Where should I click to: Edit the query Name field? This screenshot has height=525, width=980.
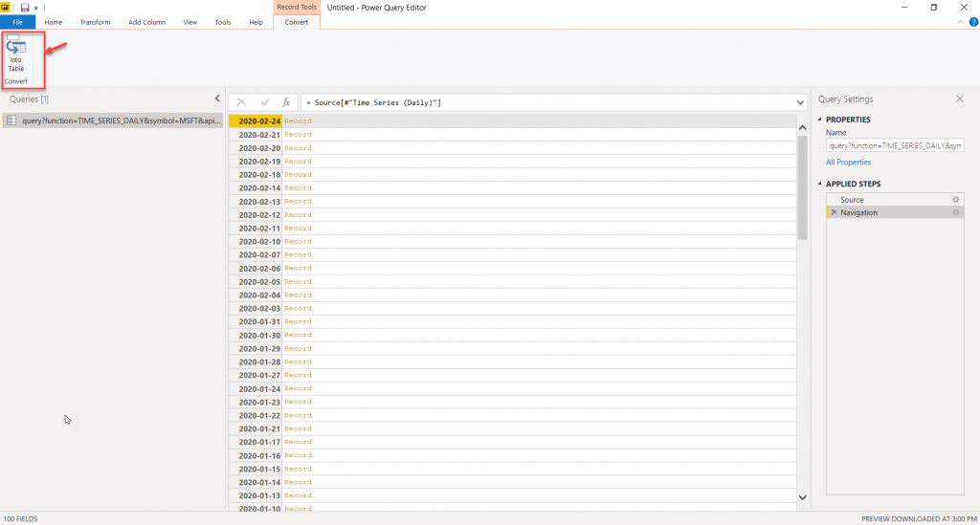click(895, 145)
